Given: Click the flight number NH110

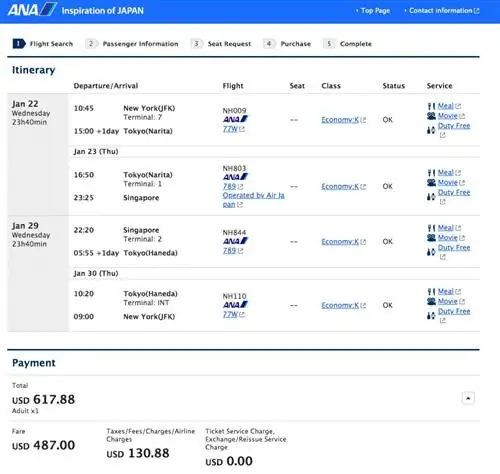Looking at the screenshot, I should coord(234,296).
